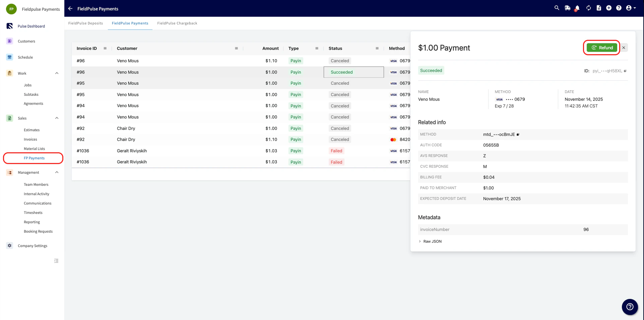The image size is (644, 320).
Task: Open Invoices under Sales
Action: pyautogui.click(x=30, y=139)
